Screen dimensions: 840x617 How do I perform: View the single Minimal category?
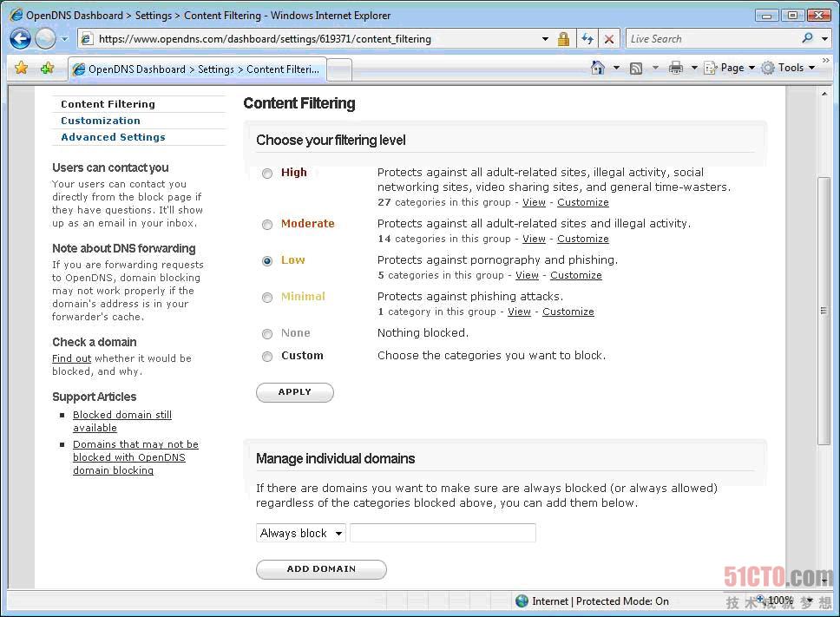519,312
